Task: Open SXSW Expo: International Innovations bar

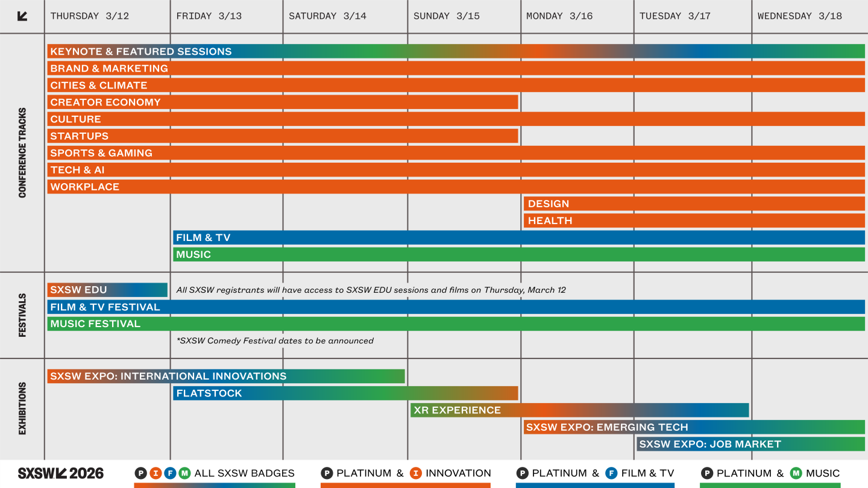Action: coord(226,376)
